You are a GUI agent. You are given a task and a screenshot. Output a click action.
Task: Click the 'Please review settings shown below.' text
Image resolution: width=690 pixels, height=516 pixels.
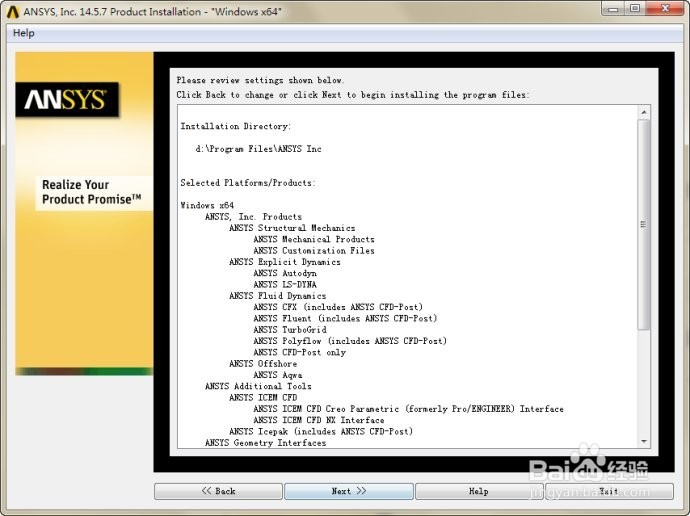point(260,81)
